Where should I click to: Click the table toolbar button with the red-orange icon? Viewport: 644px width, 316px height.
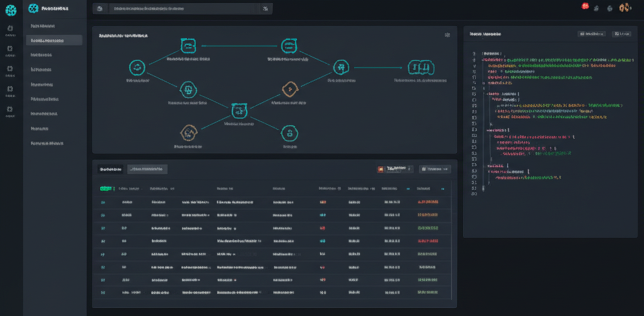pos(394,169)
